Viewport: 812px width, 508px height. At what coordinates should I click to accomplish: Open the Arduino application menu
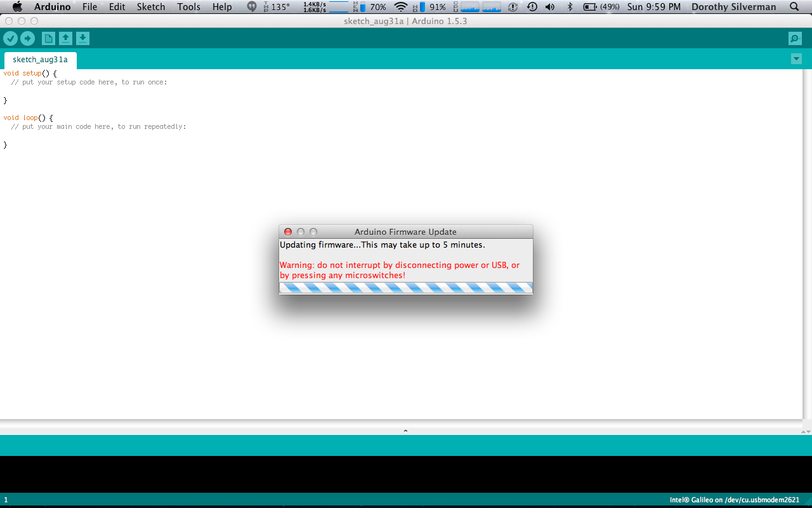(x=52, y=7)
